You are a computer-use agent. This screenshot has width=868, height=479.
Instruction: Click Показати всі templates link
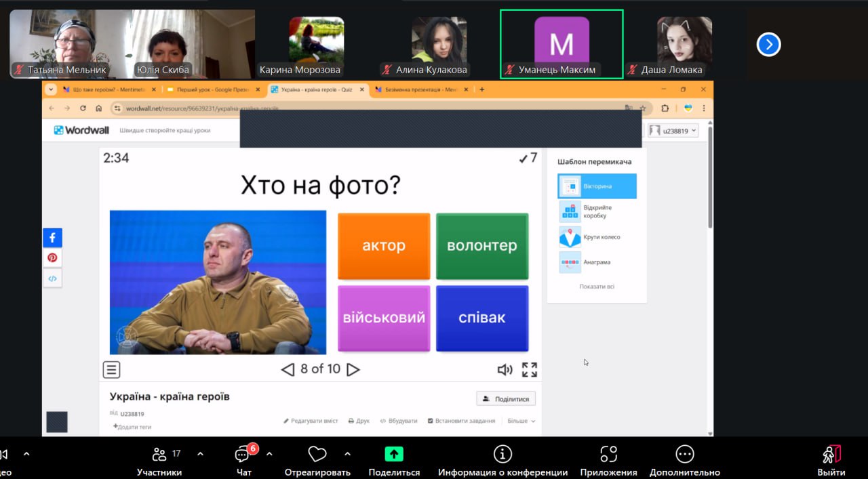597,287
